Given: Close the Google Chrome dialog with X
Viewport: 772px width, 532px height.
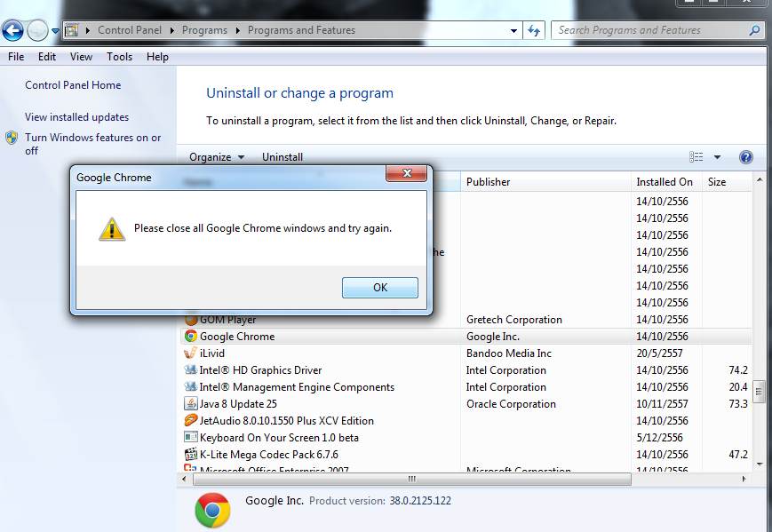Looking at the screenshot, I should point(407,173).
